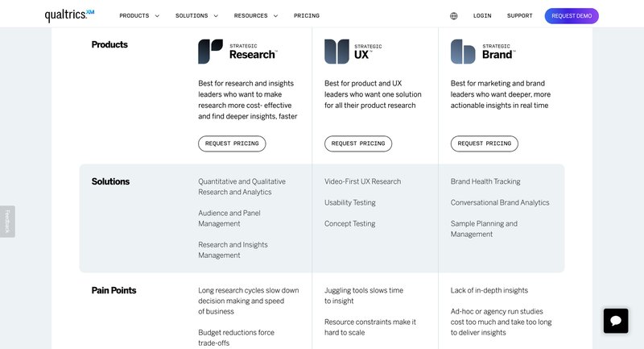The height and width of the screenshot is (349, 644).
Task: Click the Strategic UX product title
Action: 368,52
